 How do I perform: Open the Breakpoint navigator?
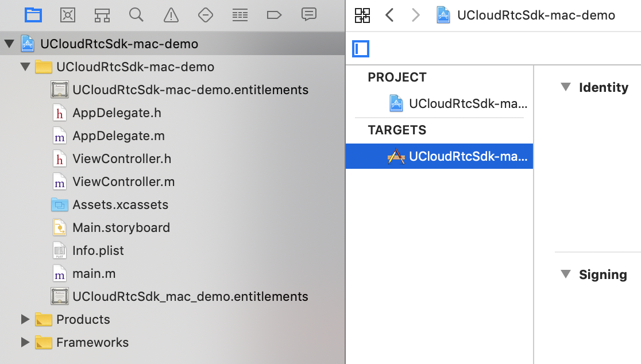point(275,15)
